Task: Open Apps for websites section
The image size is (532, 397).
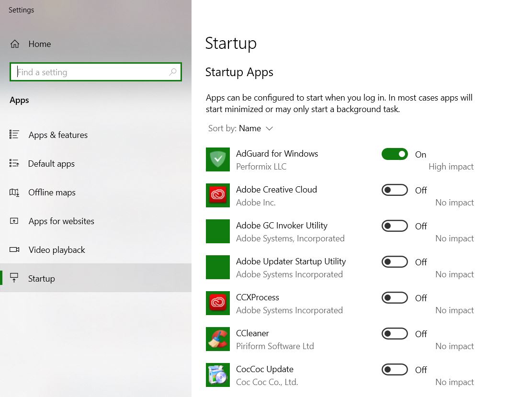Action: pyautogui.click(x=61, y=221)
